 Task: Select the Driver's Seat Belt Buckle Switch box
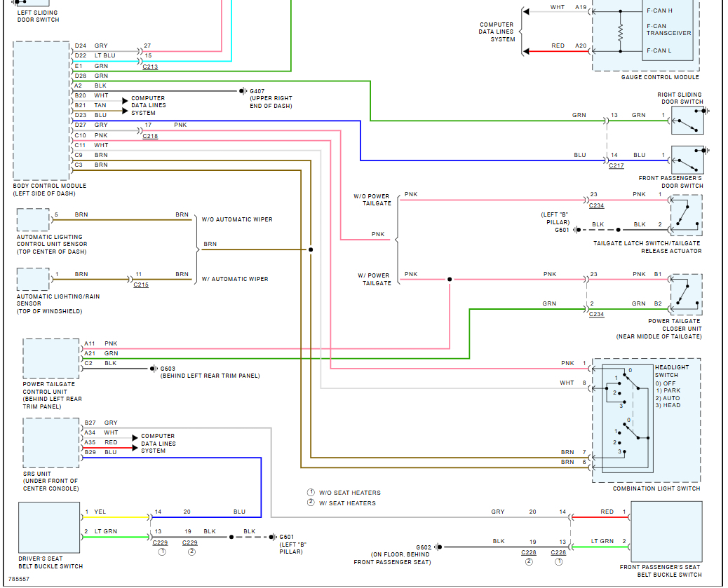click(x=49, y=528)
